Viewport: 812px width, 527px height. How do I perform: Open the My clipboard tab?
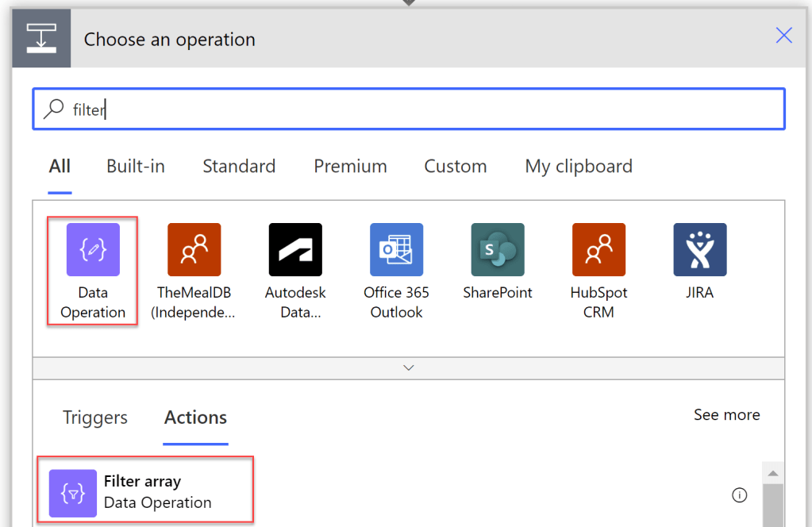[x=579, y=167]
